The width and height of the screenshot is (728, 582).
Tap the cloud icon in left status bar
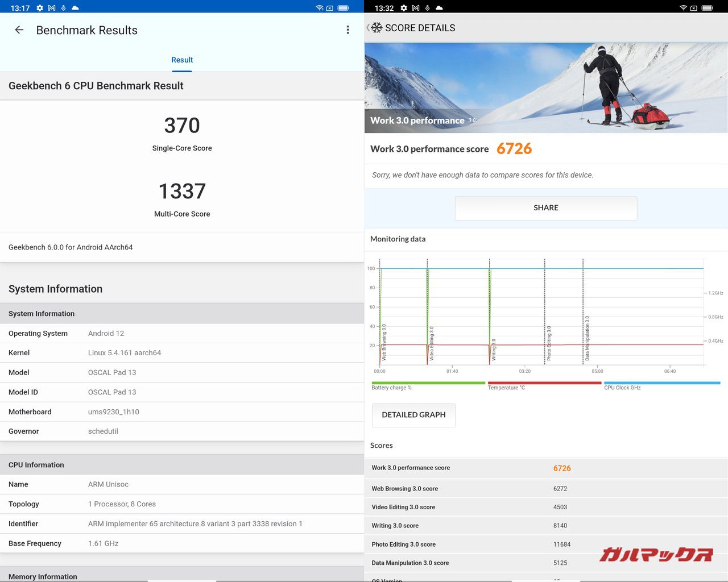click(x=75, y=8)
